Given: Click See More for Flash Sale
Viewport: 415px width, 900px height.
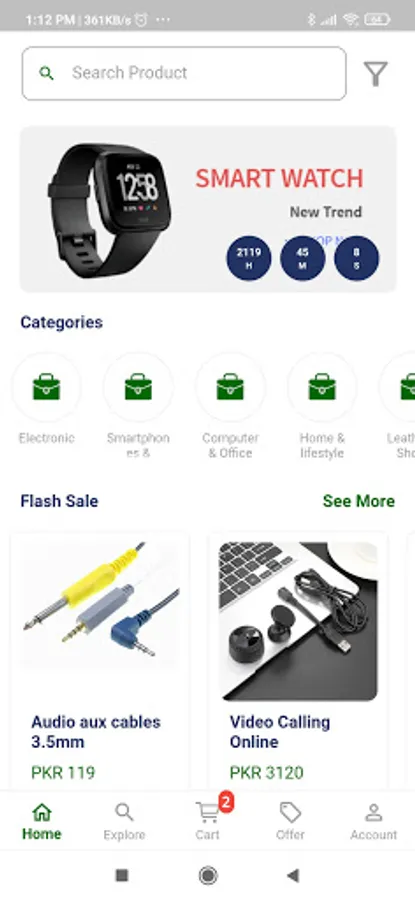Looking at the screenshot, I should point(359,501).
